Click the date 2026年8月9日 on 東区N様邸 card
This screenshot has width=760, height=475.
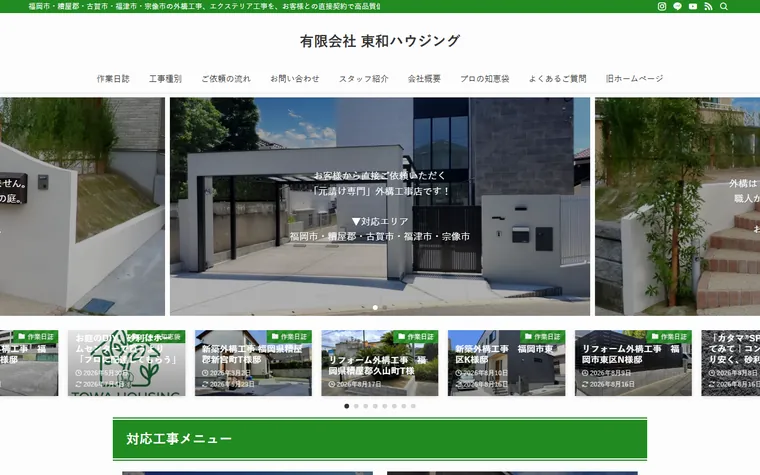[x=606, y=373]
